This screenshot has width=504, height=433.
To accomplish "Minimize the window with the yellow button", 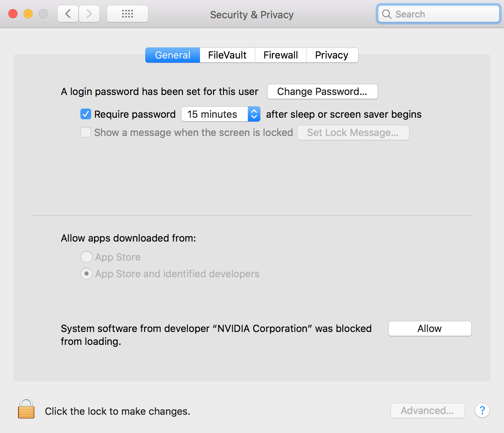I will point(28,14).
